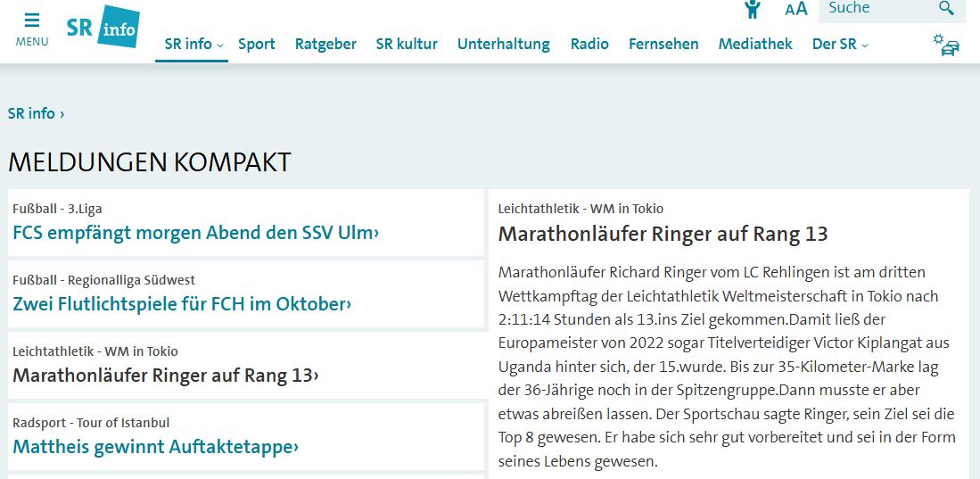Open Zwei Flutlichtspiele für FCH article
This screenshot has height=479, width=980.
coord(182,304)
